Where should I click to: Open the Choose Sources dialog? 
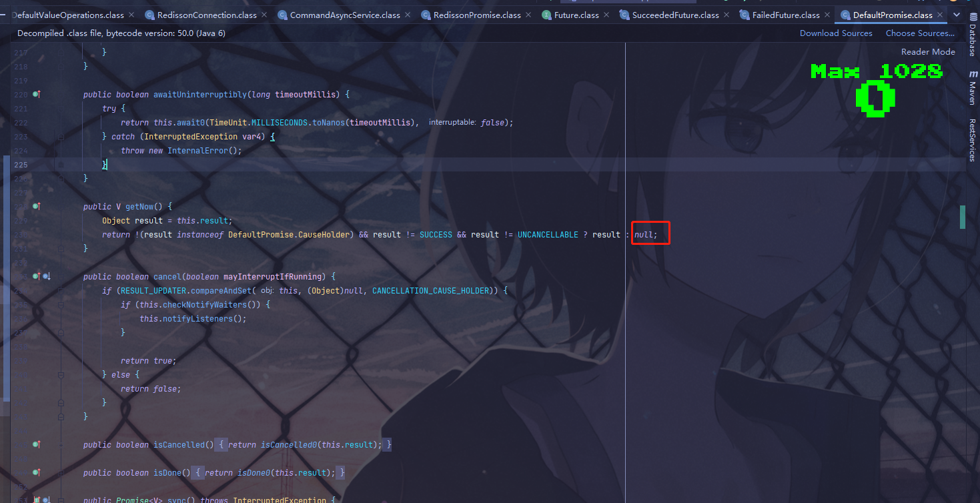pyautogui.click(x=919, y=33)
